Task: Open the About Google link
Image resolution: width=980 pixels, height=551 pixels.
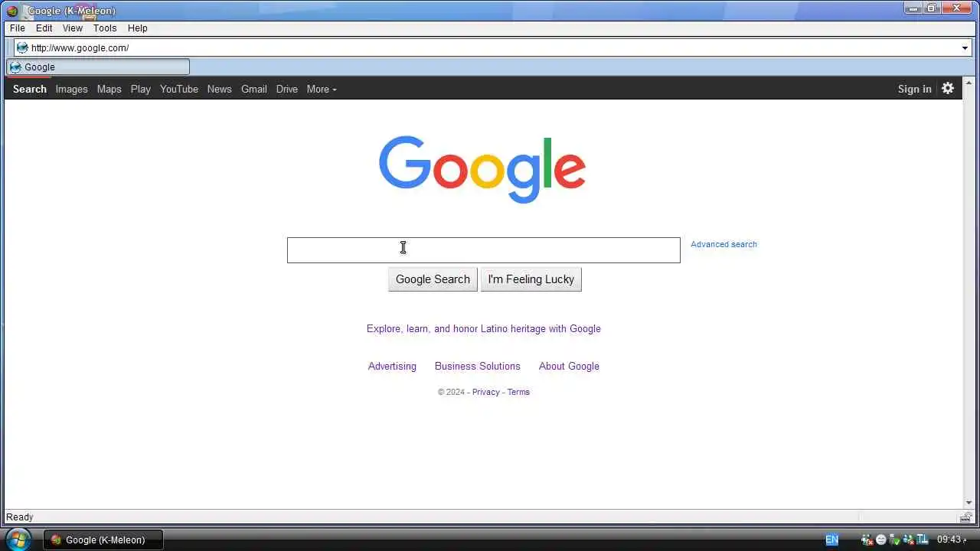Action: tap(569, 366)
